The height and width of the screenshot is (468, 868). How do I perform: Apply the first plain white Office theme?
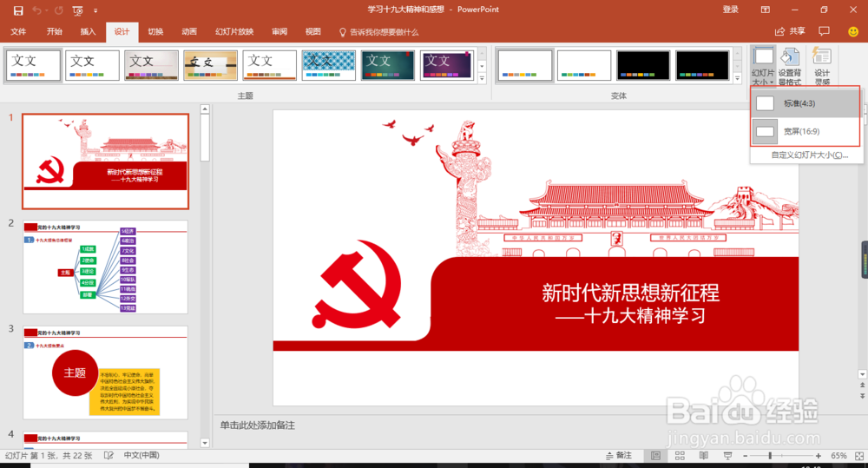33,65
